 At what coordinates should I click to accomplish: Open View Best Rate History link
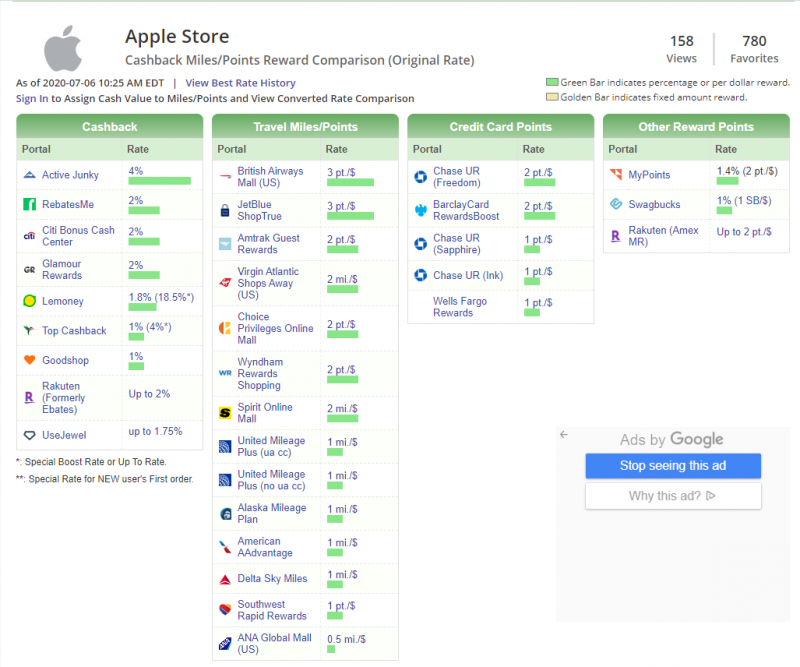coord(240,83)
